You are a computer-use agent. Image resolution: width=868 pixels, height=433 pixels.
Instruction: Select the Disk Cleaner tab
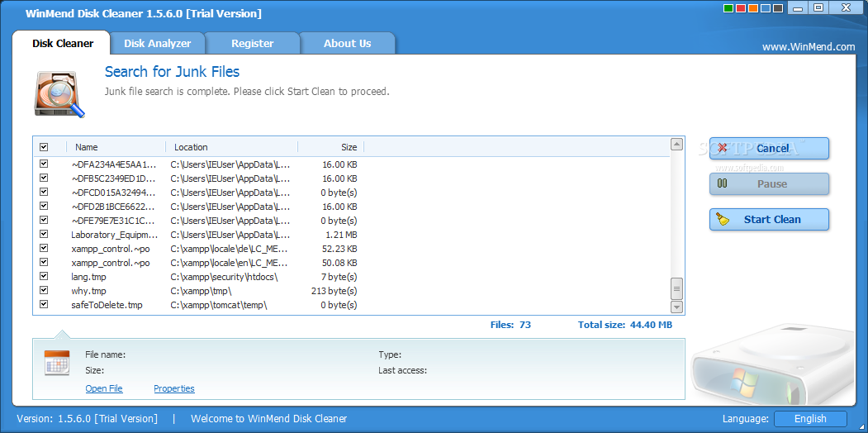pos(63,43)
